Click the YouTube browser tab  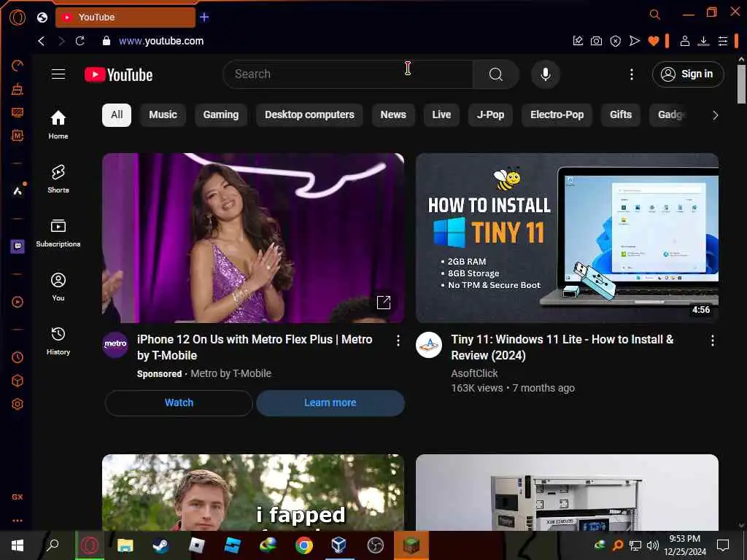(x=125, y=17)
